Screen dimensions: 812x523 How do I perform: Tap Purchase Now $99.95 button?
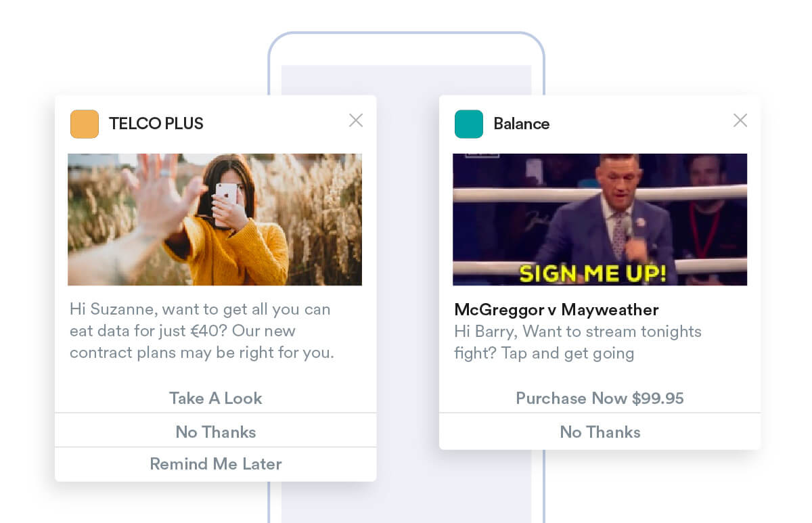(600, 398)
